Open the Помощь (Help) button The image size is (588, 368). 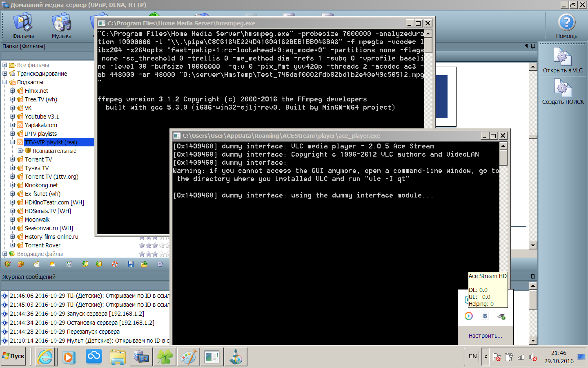click(x=566, y=25)
